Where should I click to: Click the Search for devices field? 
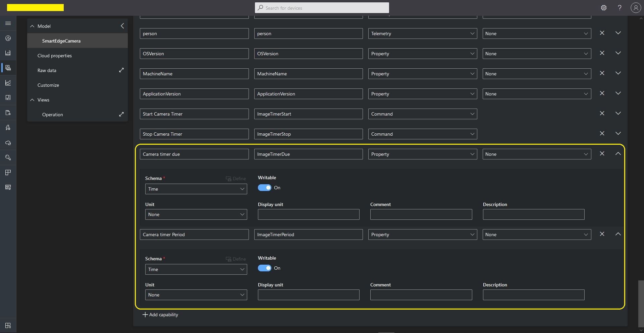coord(322,8)
